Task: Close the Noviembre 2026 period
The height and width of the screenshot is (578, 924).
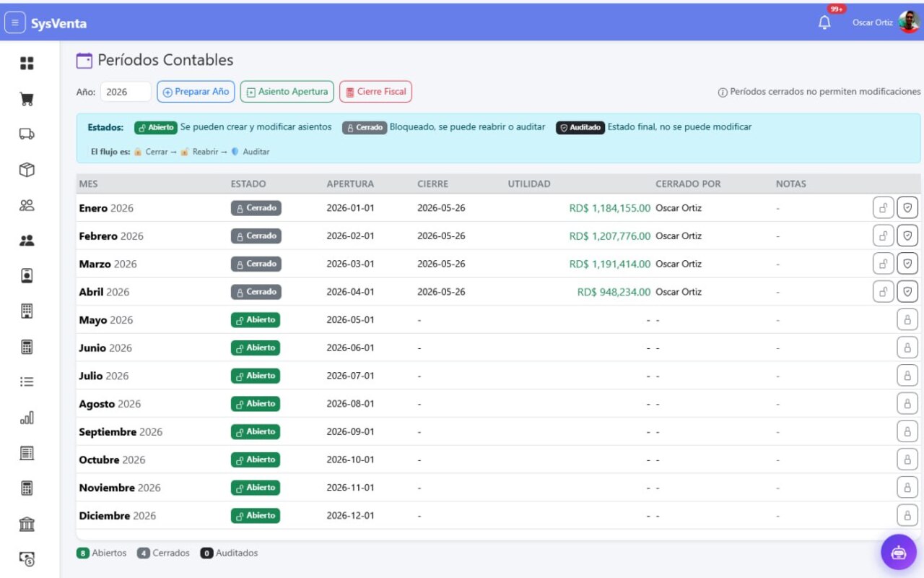Action: pos(907,488)
